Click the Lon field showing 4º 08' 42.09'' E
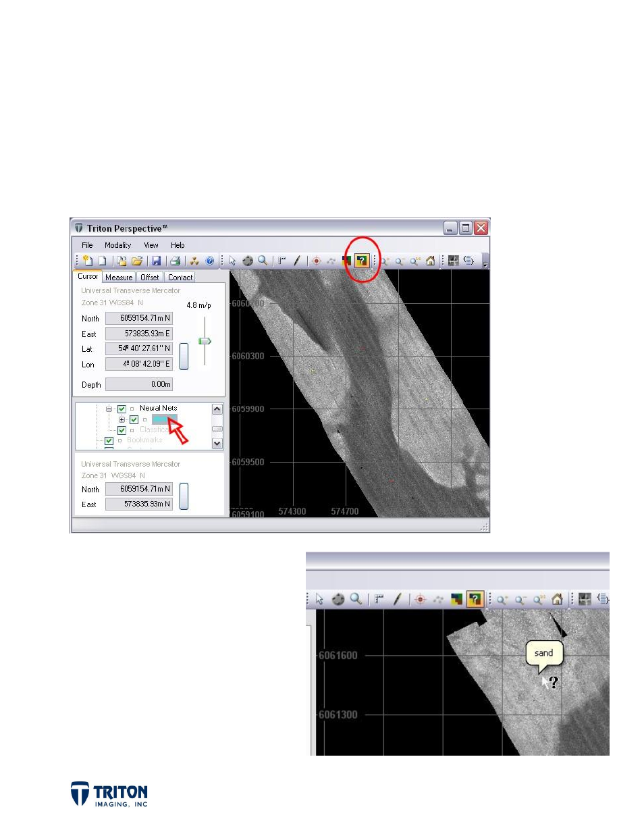 point(139,364)
